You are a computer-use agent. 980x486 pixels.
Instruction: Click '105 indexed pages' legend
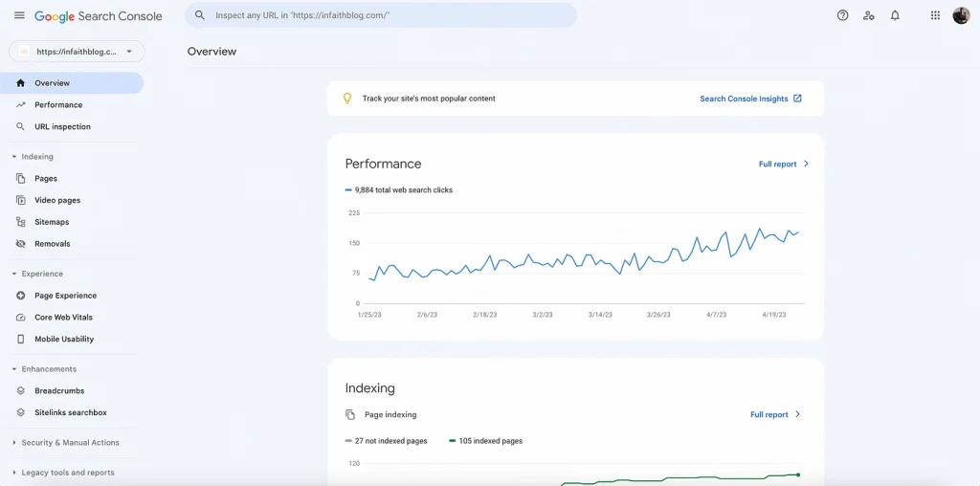pyautogui.click(x=485, y=441)
